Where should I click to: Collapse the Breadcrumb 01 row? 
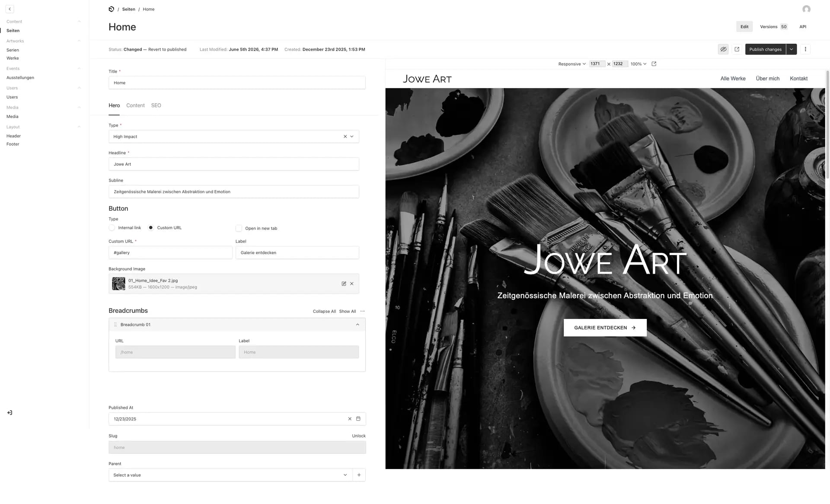tap(358, 325)
